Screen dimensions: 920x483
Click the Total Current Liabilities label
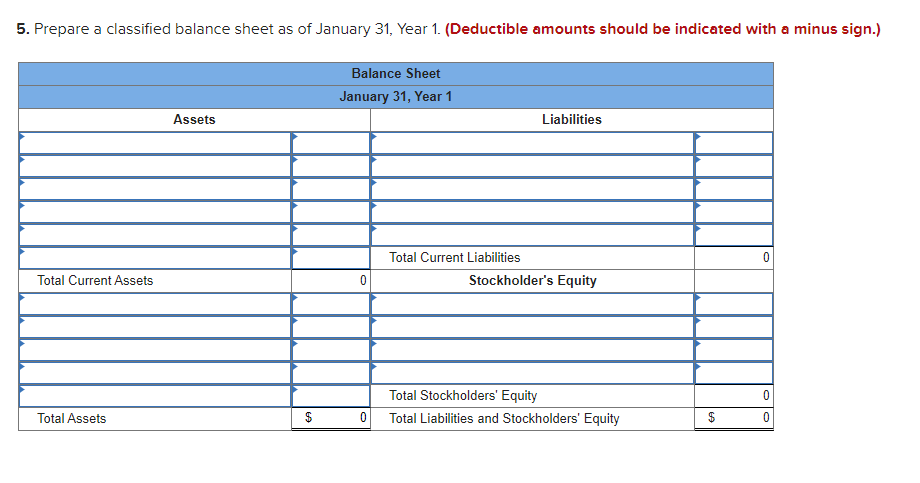(455, 258)
